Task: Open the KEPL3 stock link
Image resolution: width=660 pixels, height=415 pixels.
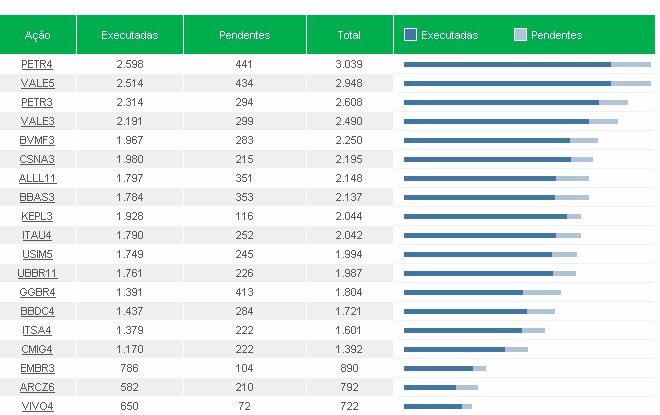Action: (x=37, y=216)
